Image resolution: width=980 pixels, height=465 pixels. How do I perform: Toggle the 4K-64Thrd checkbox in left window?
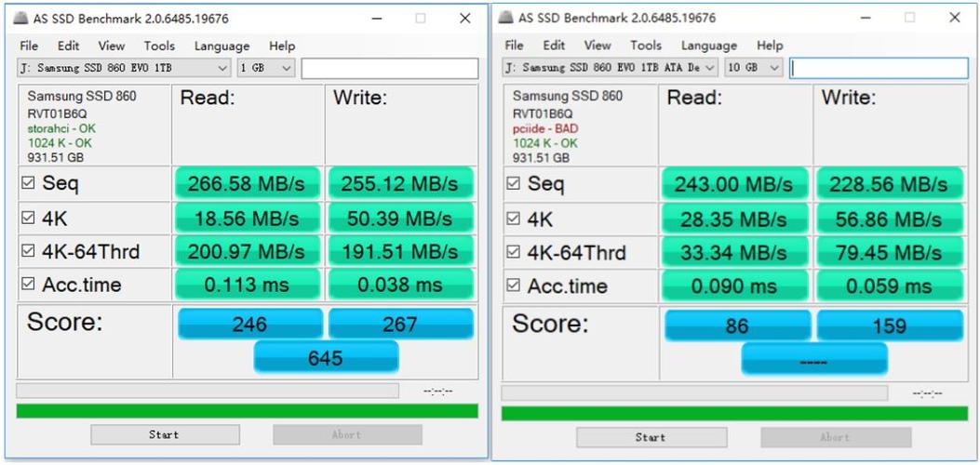(28, 251)
